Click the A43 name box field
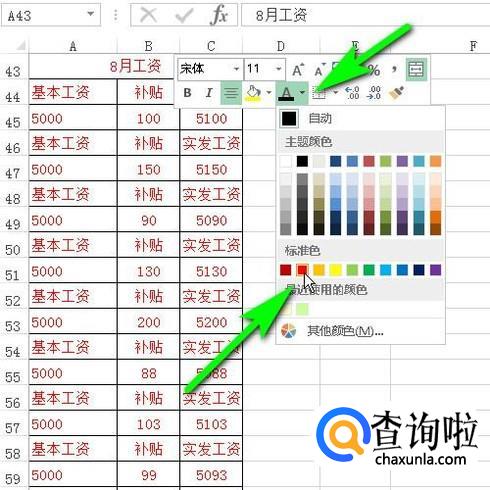490x490 pixels. (51, 15)
